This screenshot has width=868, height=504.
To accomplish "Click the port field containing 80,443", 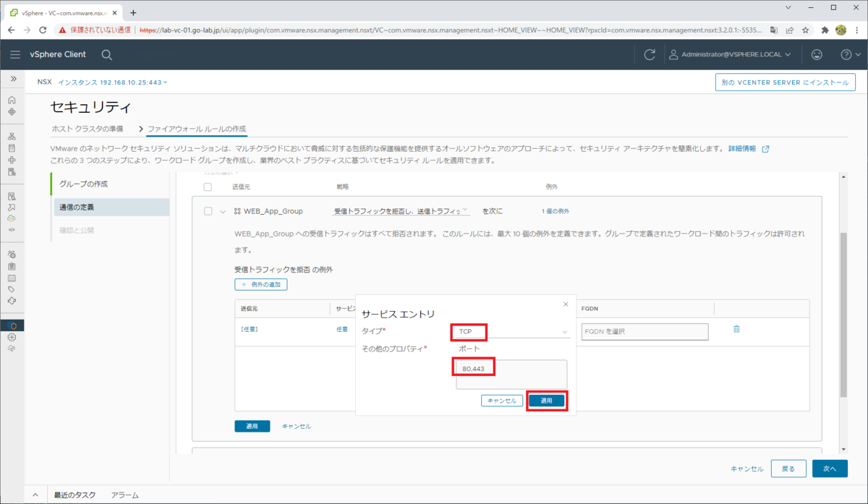I will [511, 375].
